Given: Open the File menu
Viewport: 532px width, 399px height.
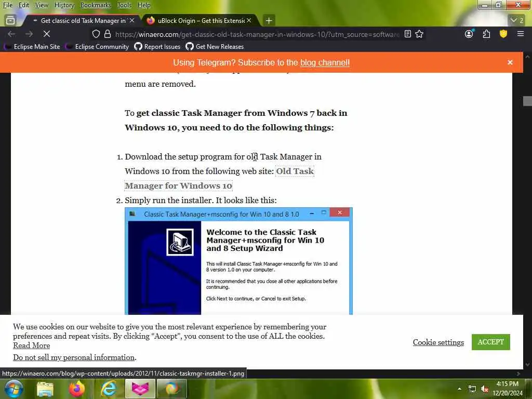Looking at the screenshot, I should pyautogui.click(x=7, y=5).
